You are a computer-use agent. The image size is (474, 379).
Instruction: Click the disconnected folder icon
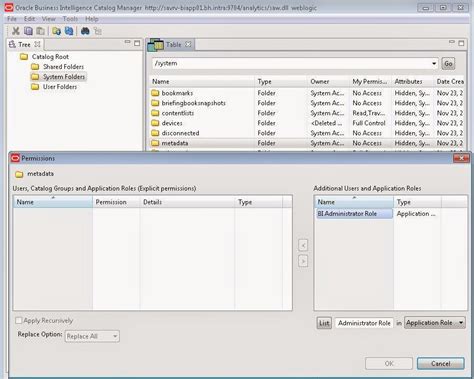coord(155,133)
